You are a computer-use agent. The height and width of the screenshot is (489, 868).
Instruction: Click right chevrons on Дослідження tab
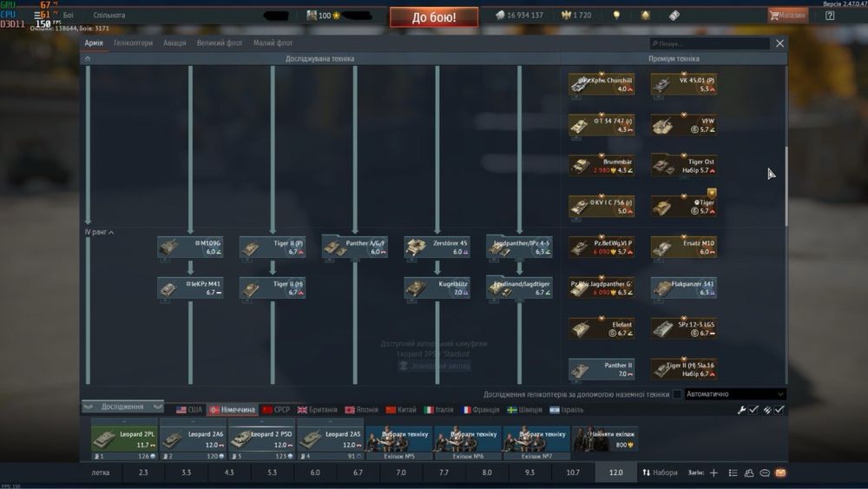click(158, 407)
